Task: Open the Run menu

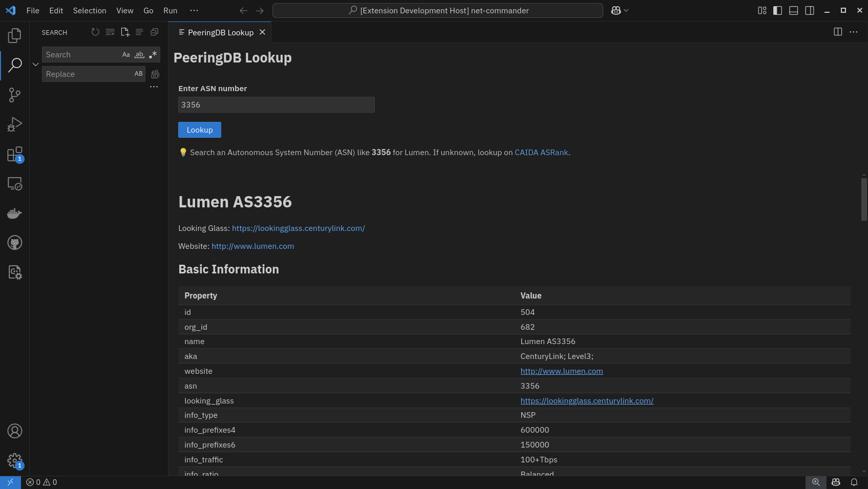Action: coord(171,10)
